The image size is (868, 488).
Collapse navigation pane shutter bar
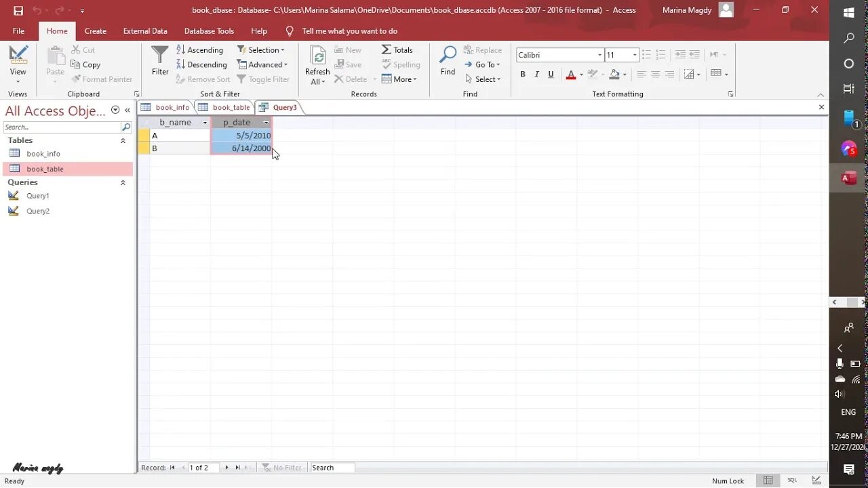click(127, 110)
